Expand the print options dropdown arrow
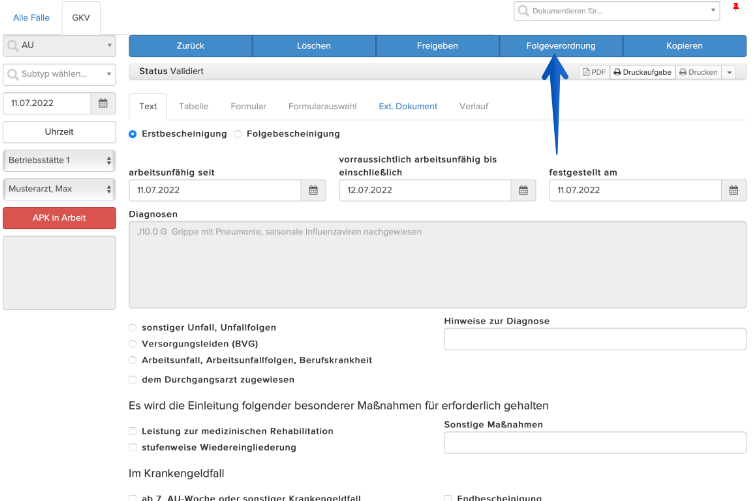 729,72
